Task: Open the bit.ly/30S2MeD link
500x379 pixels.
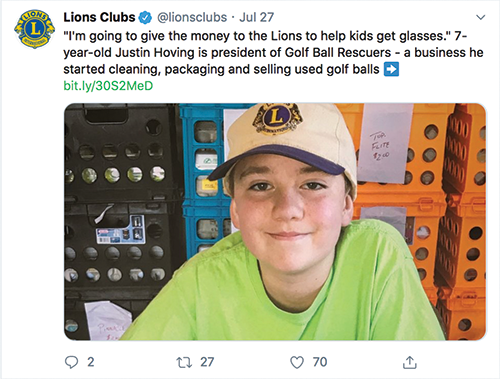Action: (x=108, y=86)
